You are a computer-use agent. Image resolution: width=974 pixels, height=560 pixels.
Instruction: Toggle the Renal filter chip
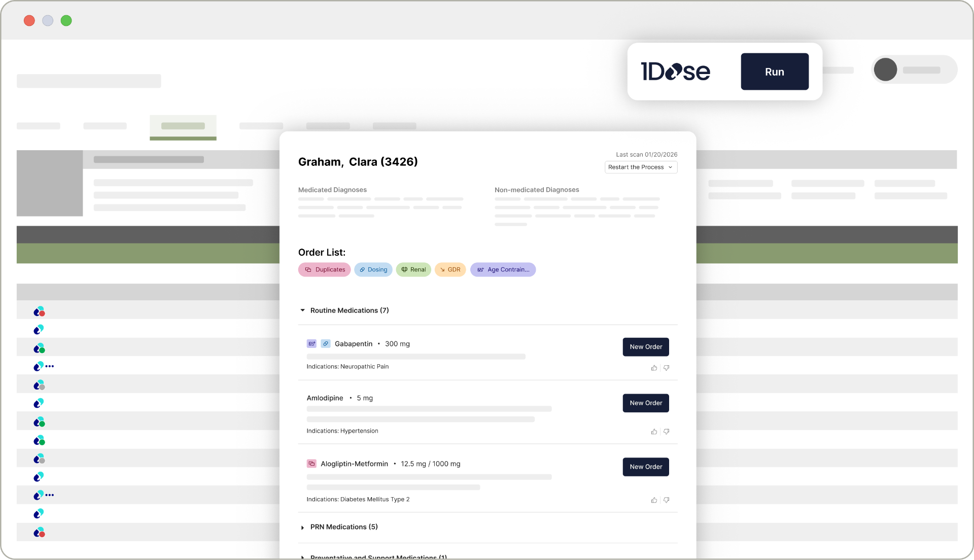pyautogui.click(x=413, y=269)
